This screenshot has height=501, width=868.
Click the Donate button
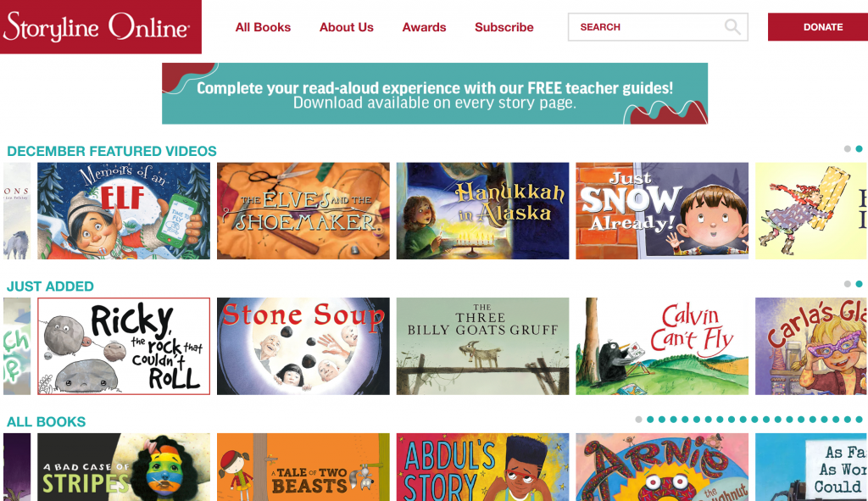click(818, 27)
